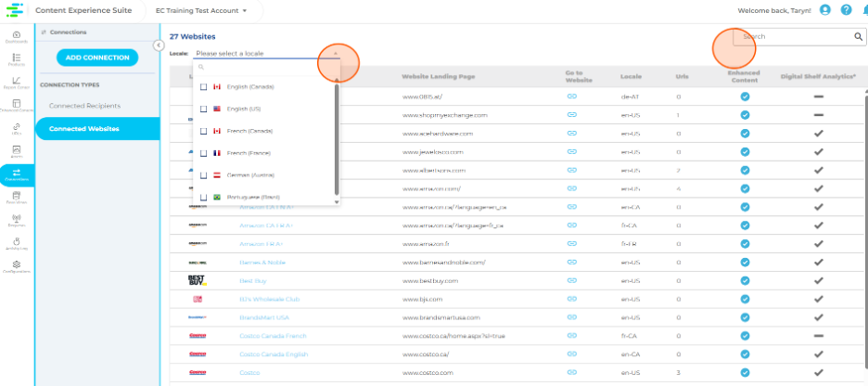Open website link icon for www.costco.com
Viewport: 868px width, 386px height.
coord(572,373)
